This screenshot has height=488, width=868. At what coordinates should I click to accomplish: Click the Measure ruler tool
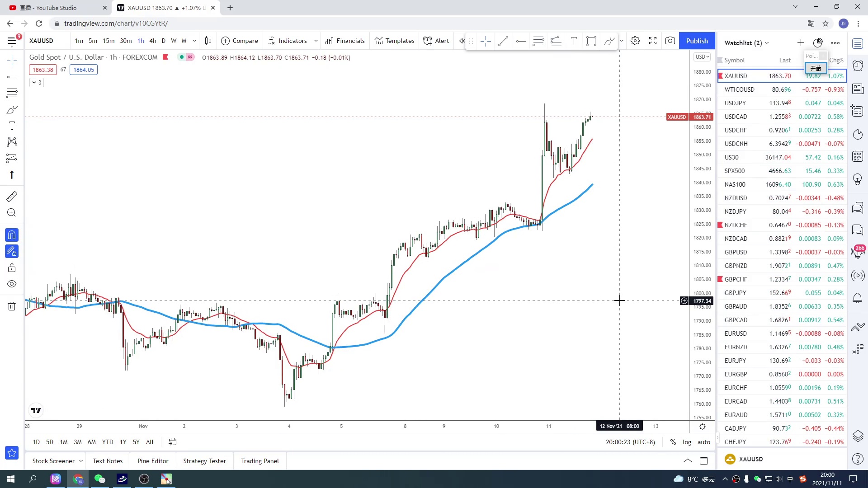[12, 197]
